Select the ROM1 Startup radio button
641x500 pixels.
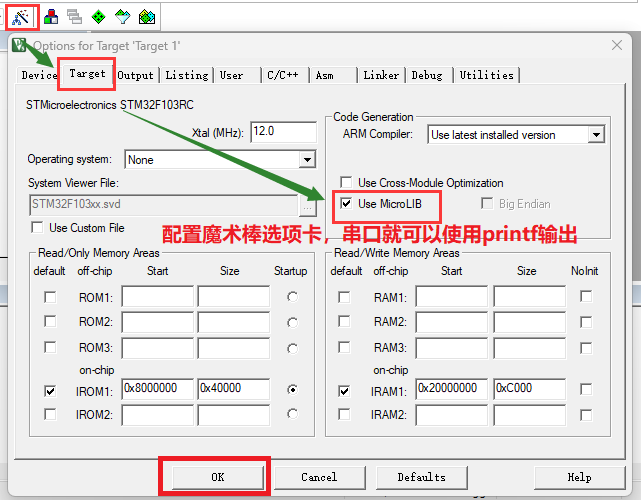pyautogui.click(x=292, y=297)
